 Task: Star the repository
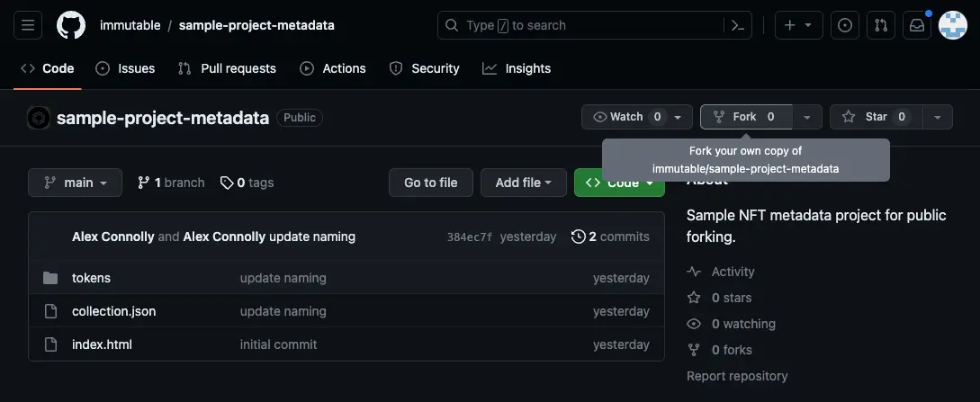[877, 117]
